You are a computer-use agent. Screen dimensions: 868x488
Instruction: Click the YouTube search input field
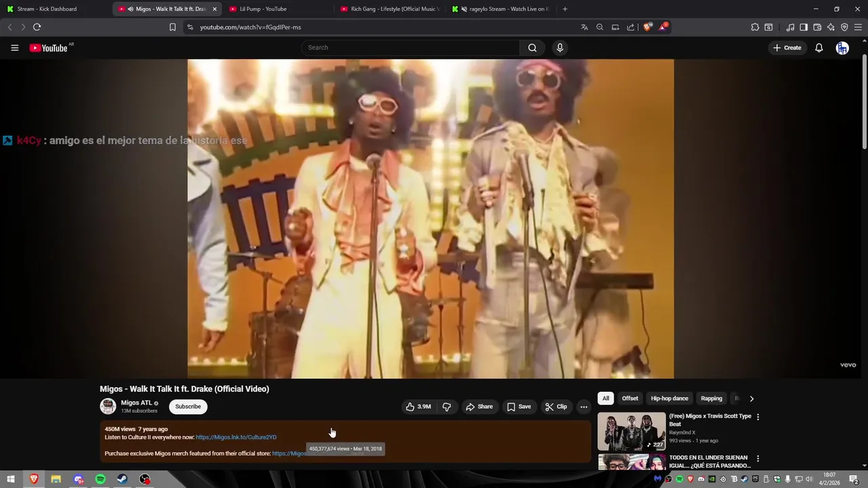coord(411,47)
